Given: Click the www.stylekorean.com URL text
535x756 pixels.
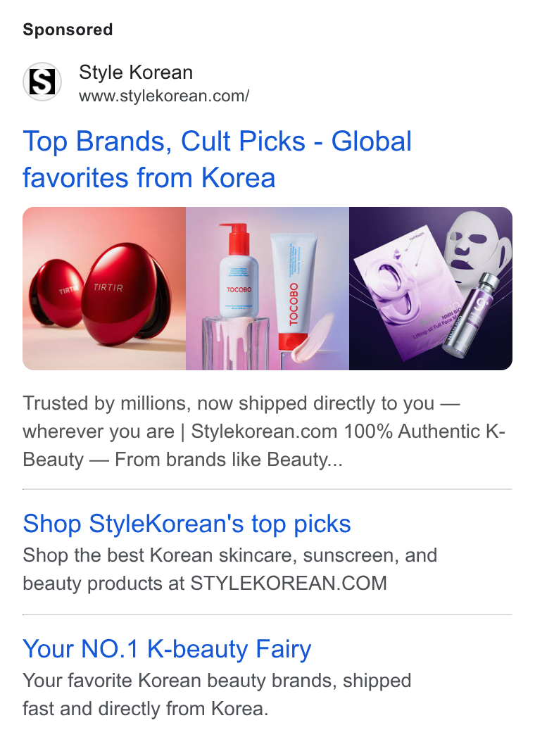Looking at the screenshot, I should coord(164,96).
